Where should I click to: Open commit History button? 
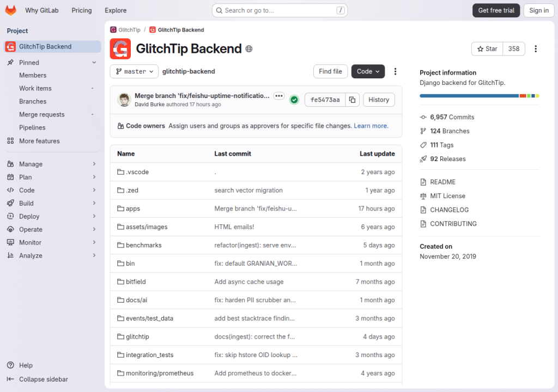pos(379,100)
